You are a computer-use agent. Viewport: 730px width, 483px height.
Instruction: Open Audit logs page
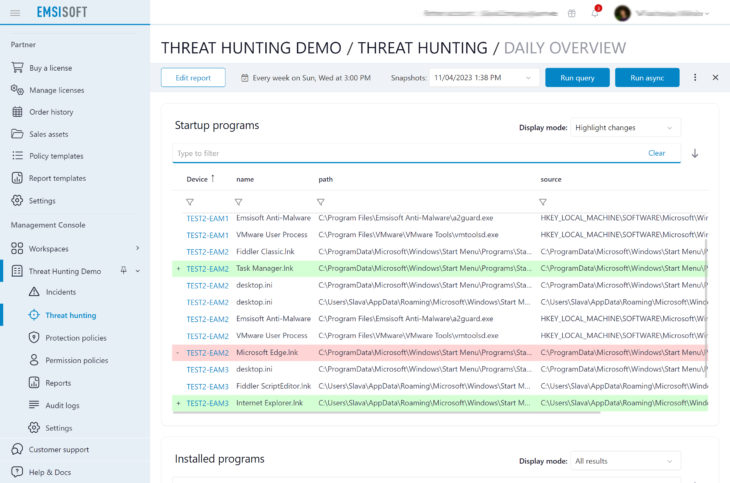pos(62,405)
